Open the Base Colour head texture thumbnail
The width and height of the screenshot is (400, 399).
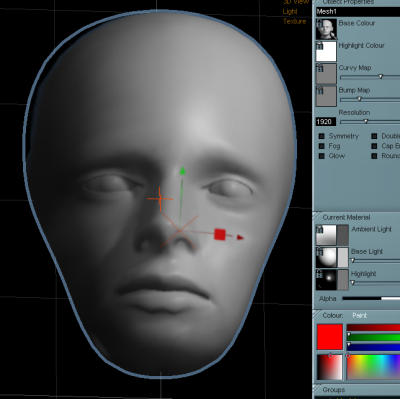pyautogui.click(x=326, y=29)
